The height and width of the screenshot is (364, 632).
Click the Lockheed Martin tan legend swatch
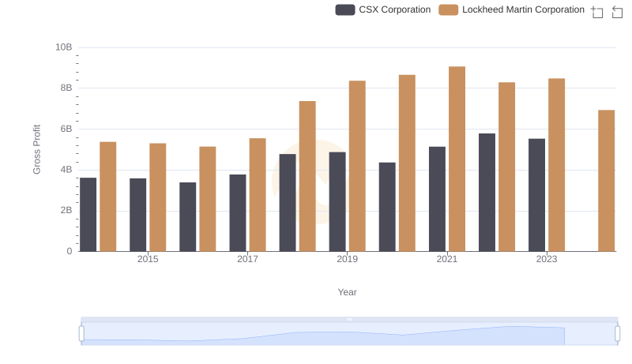click(x=448, y=9)
